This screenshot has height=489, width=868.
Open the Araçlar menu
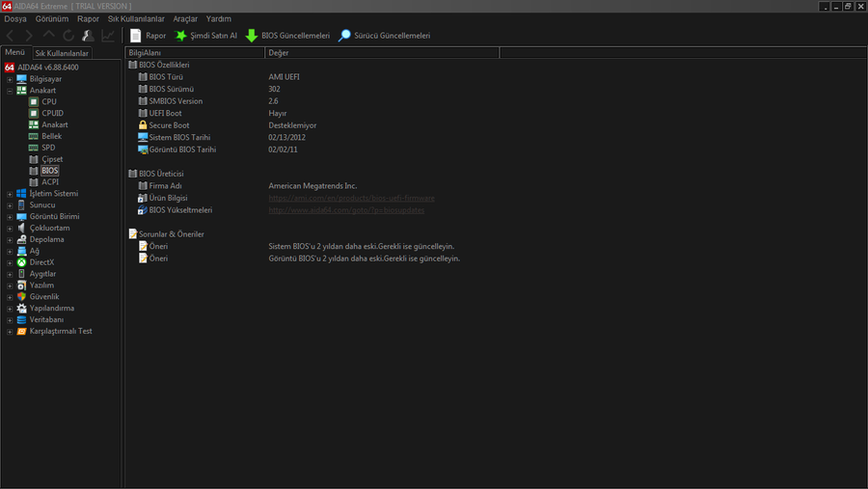185,19
